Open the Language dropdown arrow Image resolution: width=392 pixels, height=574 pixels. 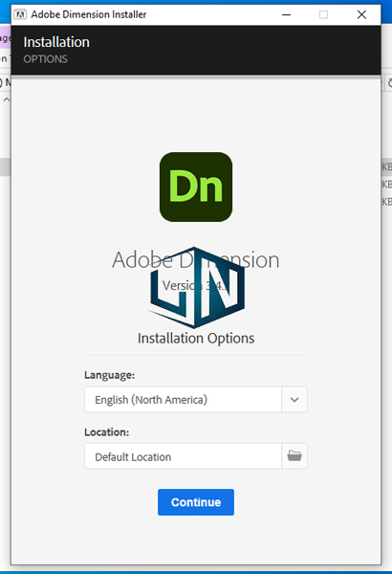point(294,399)
